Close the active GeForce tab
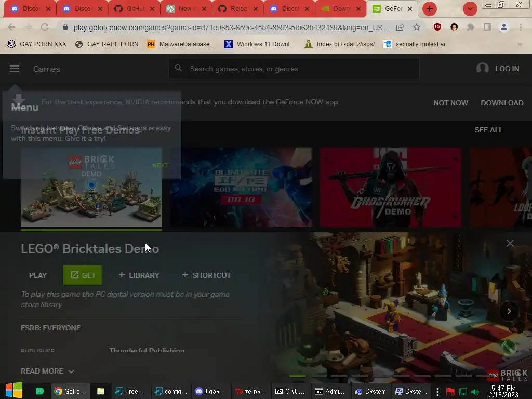Viewport: 532px width, 399px height. 410,9
